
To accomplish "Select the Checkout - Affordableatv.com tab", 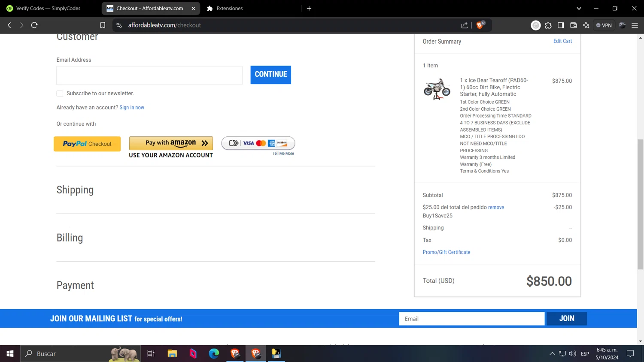I will click(150, 8).
